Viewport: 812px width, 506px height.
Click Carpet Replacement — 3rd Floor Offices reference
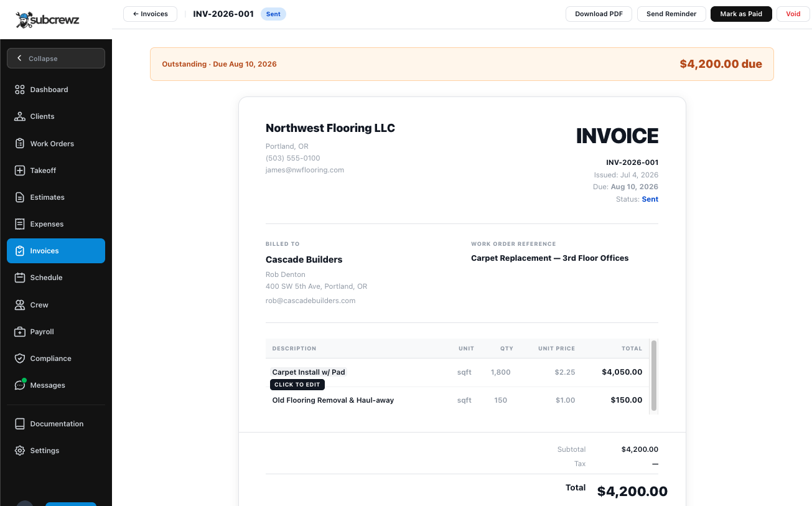tap(550, 258)
